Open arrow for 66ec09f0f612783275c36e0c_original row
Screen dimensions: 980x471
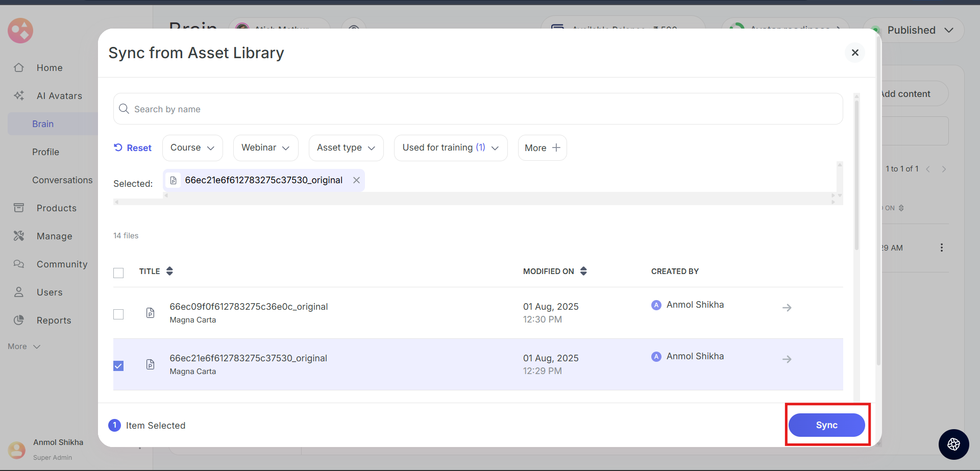click(x=787, y=308)
